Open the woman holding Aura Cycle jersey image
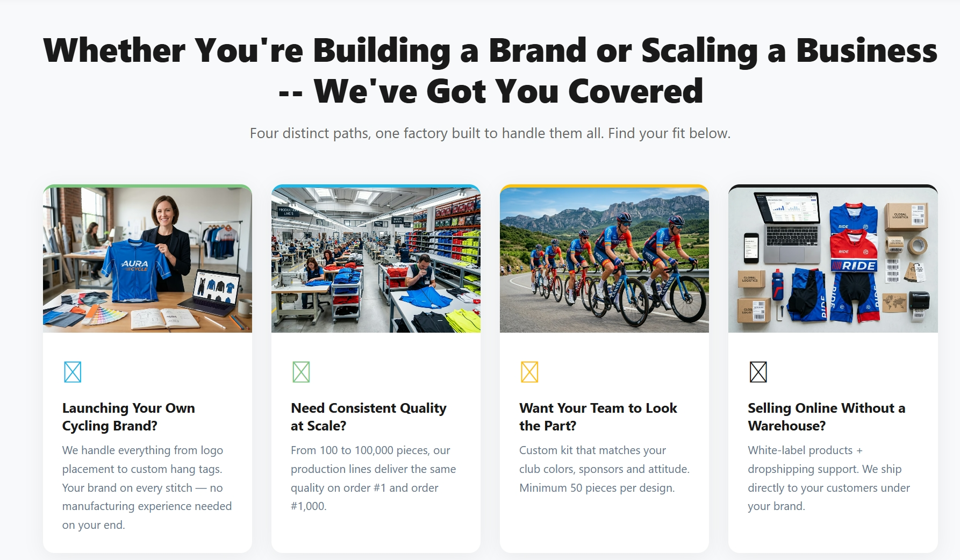This screenshot has width=960, height=560. coord(147,260)
